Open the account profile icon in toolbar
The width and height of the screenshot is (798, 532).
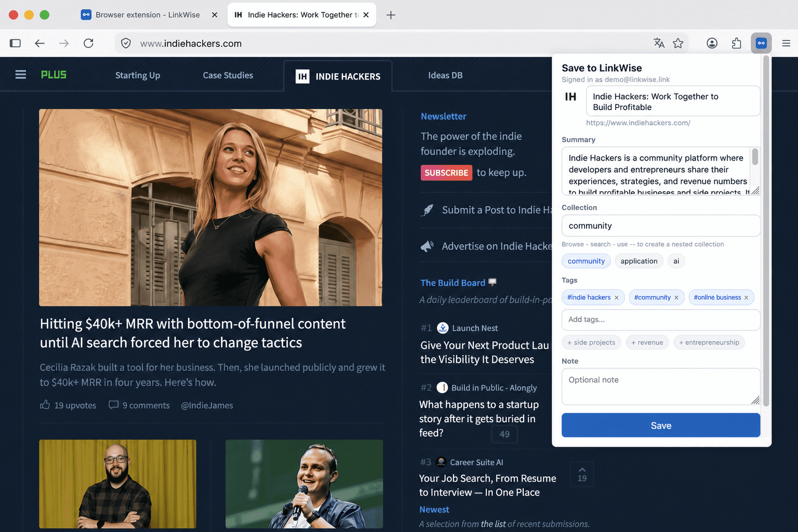(x=712, y=43)
